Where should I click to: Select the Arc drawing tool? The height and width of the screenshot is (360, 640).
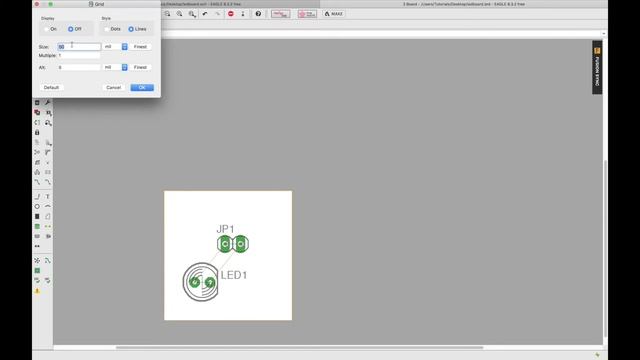48,206
